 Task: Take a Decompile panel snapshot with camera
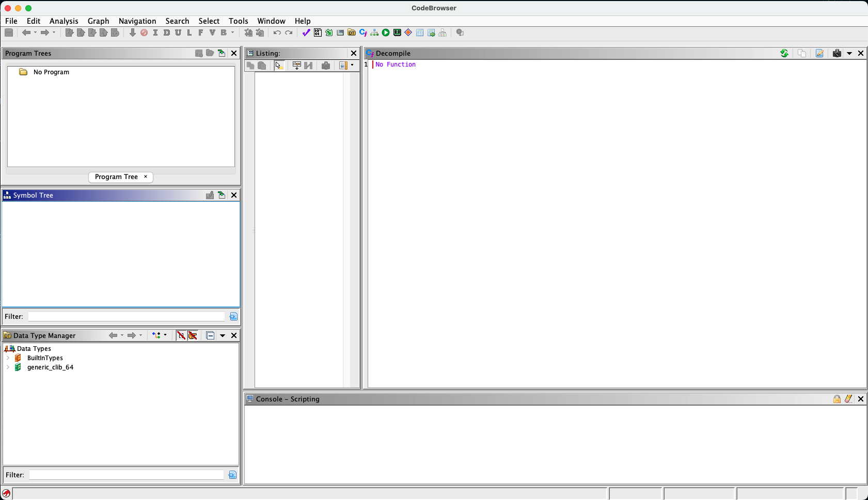837,53
